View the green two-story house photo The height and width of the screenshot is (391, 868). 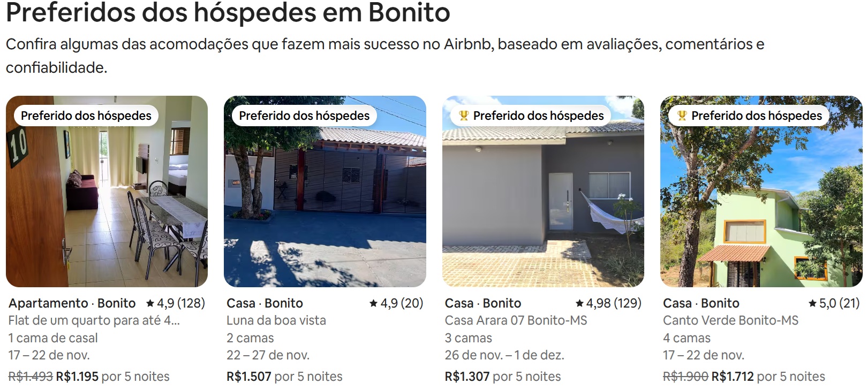(x=761, y=203)
